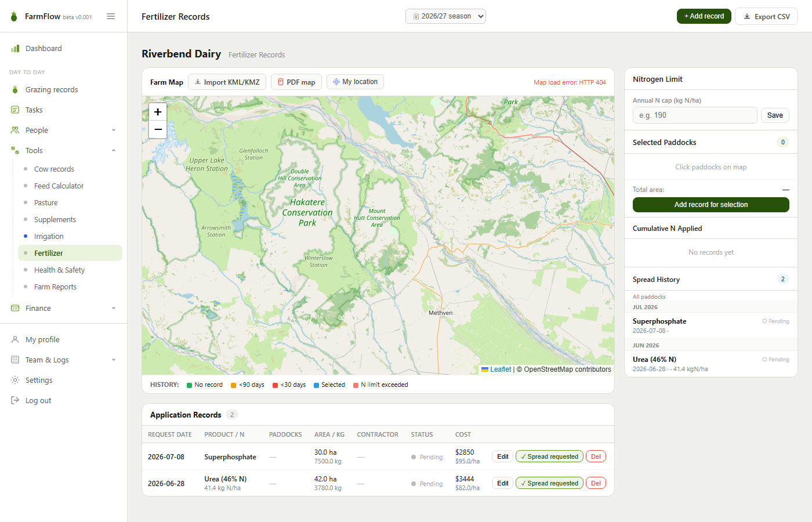This screenshot has width=812, height=522.
Task: Select Fertilizer in the sidebar
Action: 70,253
